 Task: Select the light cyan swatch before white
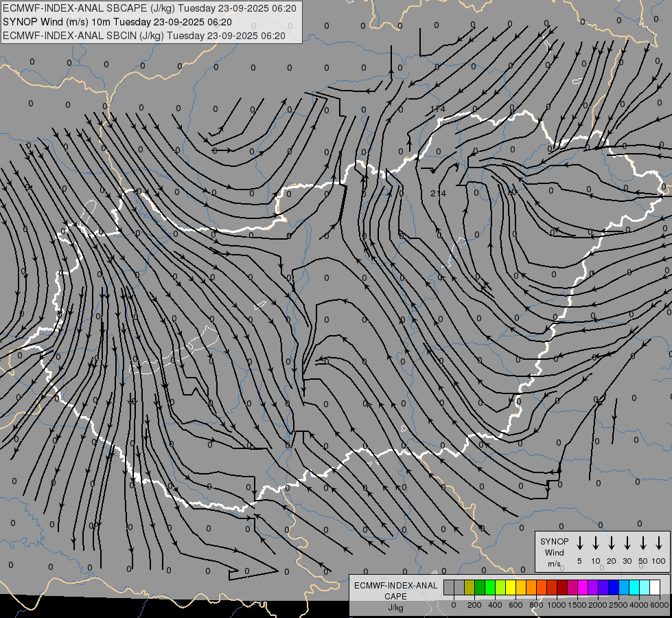tap(644, 587)
